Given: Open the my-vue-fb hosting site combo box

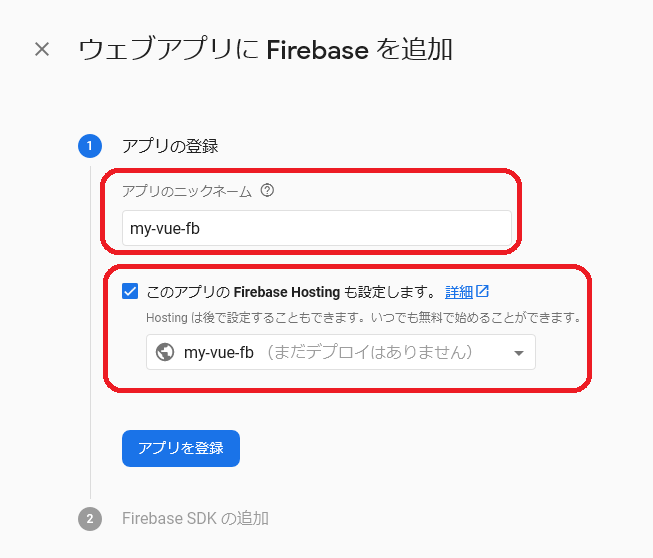Looking at the screenshot, I should 341,352.
